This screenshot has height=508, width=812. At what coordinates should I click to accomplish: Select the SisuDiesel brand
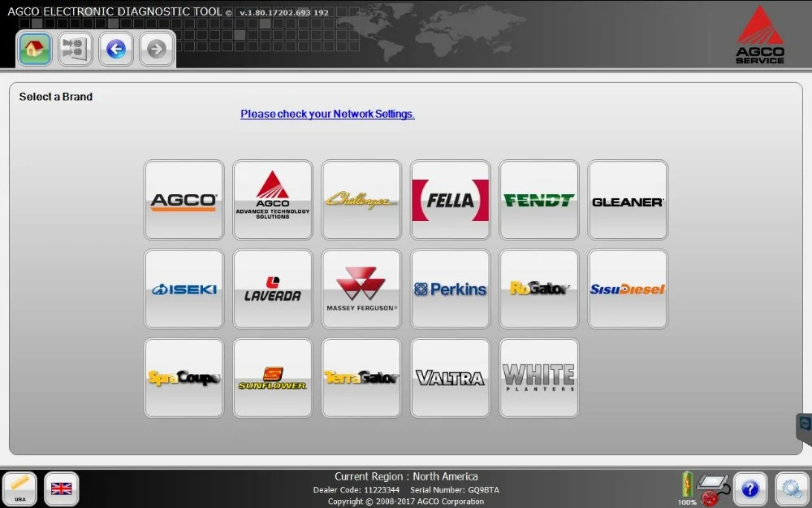(627, 288)
